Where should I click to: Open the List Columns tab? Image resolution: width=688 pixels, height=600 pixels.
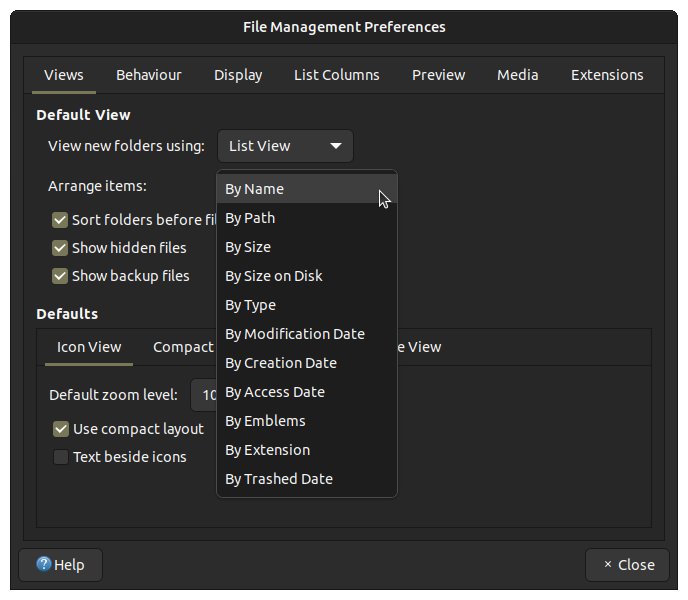[337, 75]
